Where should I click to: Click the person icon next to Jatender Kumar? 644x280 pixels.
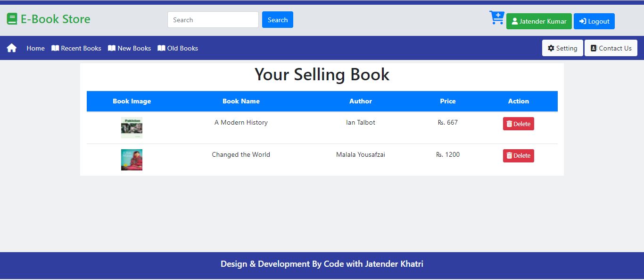[x=516, y=21]
